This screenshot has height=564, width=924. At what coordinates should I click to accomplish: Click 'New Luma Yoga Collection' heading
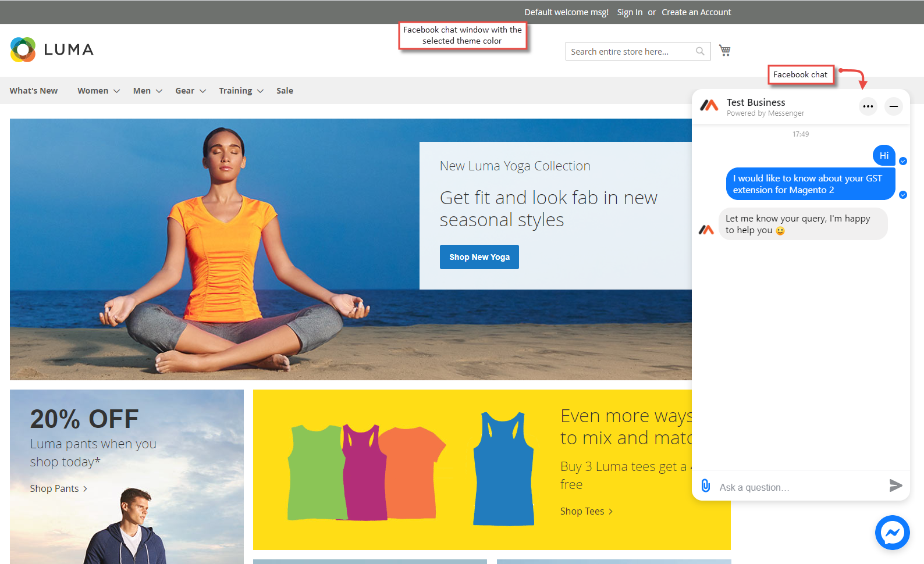click(x=515, y=166)
